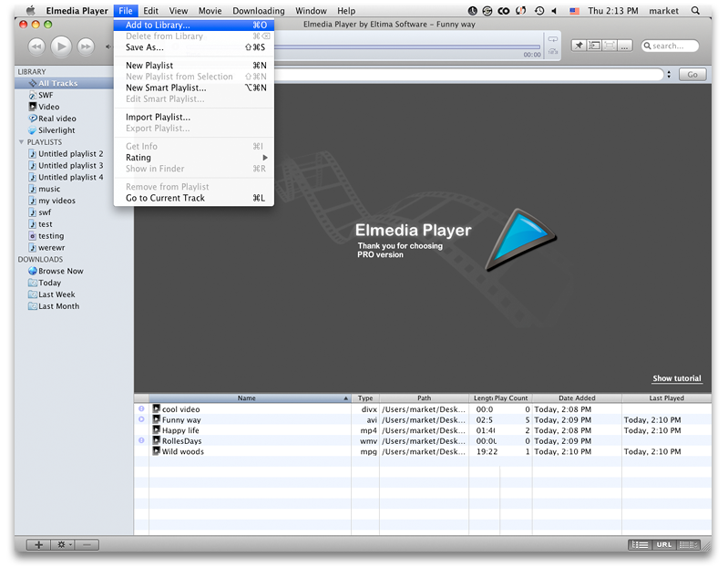Choose Import Playlist menu entry

(x=193, y=117)
